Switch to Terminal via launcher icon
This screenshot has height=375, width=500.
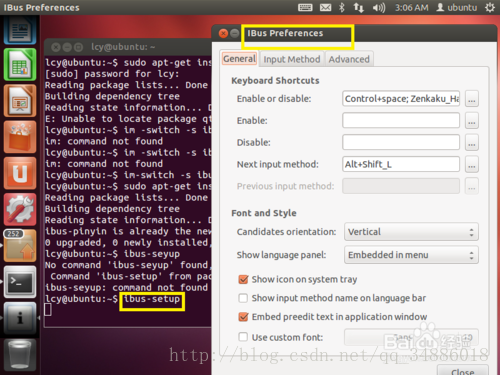pos(20,282)
